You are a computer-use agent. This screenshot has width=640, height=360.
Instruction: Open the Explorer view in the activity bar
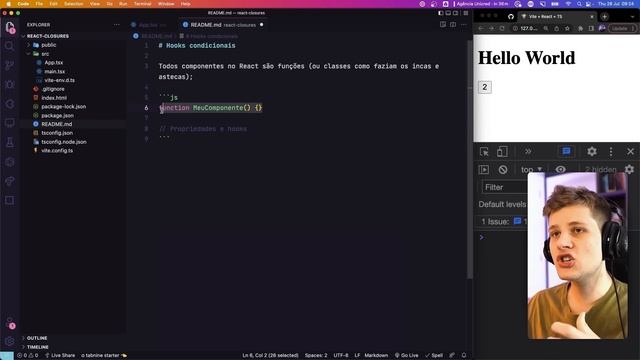point(10,28)
